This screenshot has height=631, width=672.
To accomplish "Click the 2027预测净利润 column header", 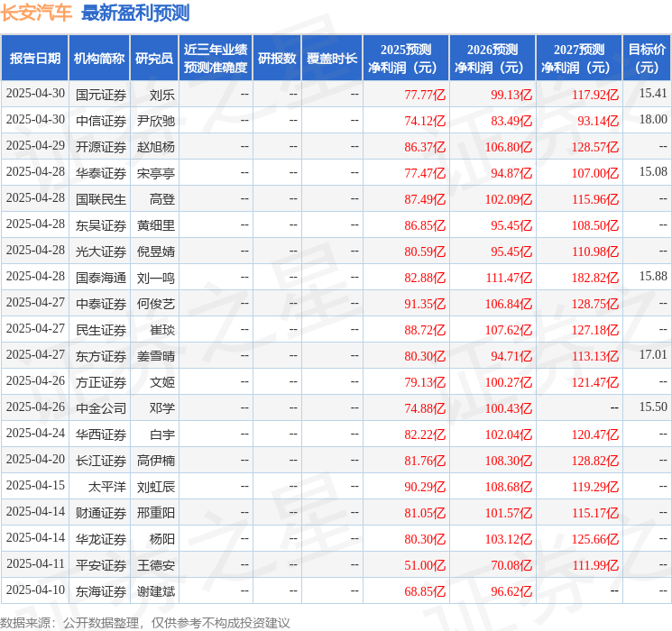I will pyautogui.click(x=579, y=59).
